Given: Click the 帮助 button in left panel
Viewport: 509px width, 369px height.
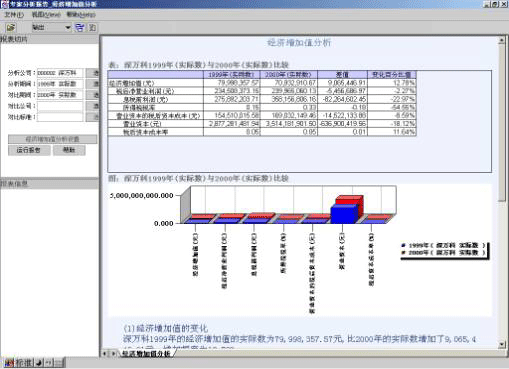Looking at the screenshot, I should [69, 150].
